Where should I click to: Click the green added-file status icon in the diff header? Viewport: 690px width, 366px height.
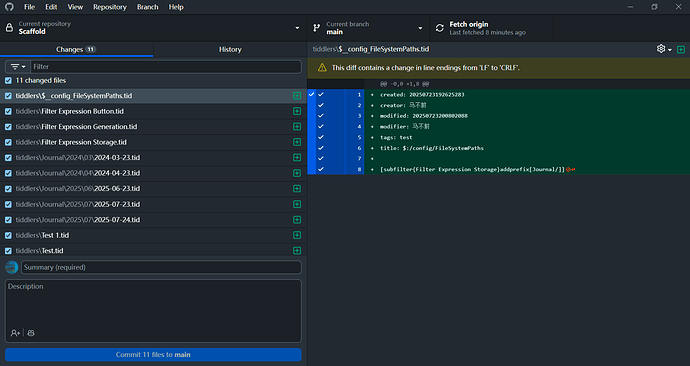point(681,49)
